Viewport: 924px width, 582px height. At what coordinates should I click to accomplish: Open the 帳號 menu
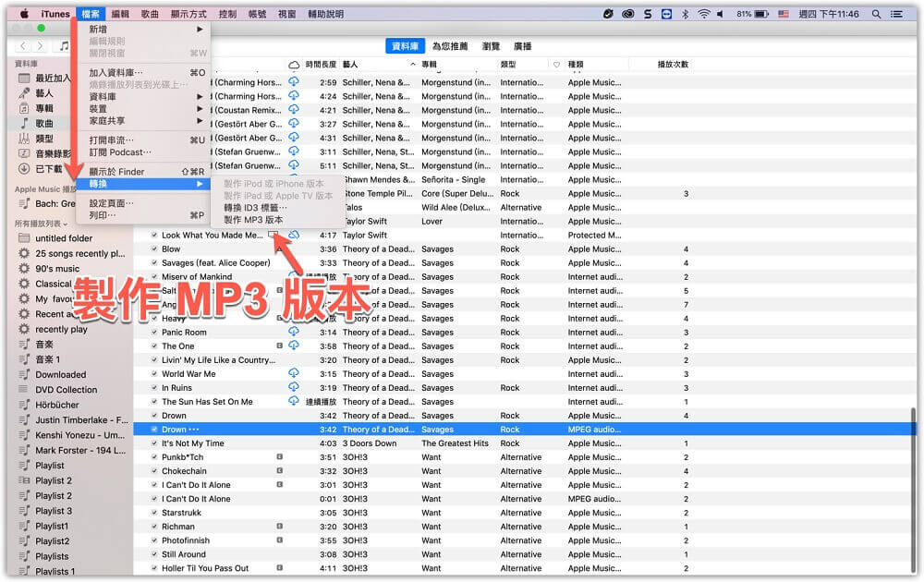pos(258,14)
